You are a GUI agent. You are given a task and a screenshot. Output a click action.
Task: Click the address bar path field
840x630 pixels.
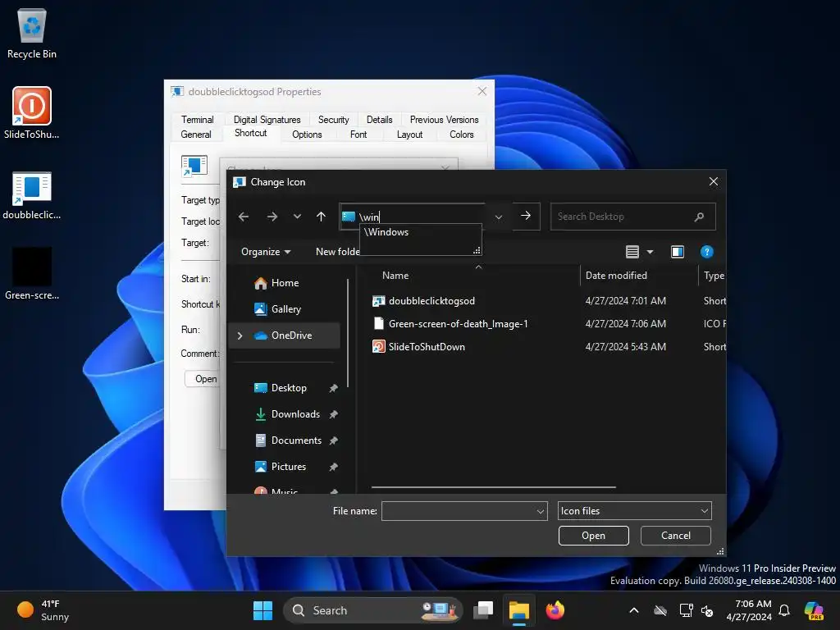(413, 217)
